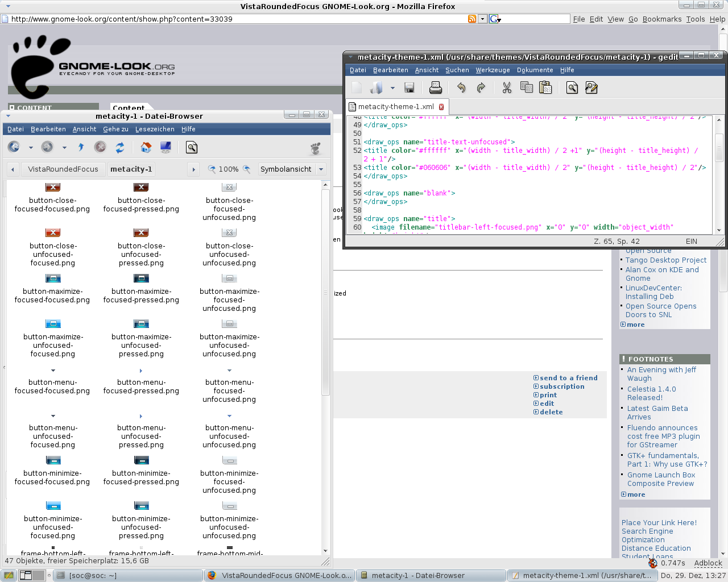Image resolution: width=728 pixels, height=582 pixels.
Task: Open the recent files dropdown arrow in gedit
Action: (392, 88)
